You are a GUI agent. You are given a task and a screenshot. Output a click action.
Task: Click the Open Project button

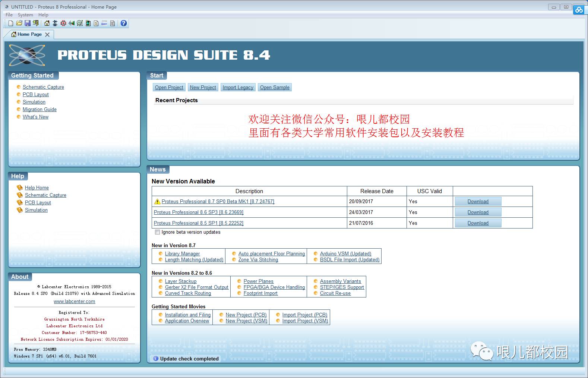(169, 87)
